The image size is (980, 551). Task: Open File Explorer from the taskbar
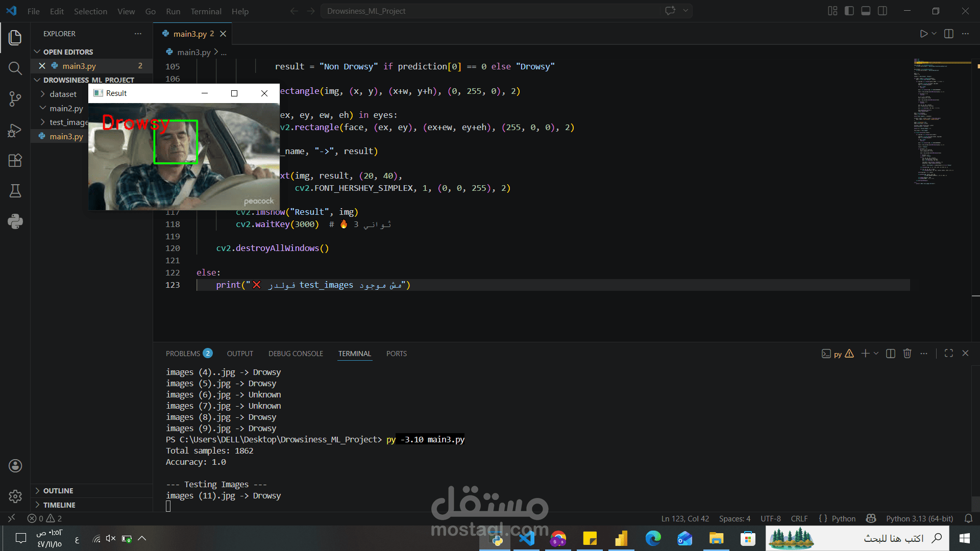[716, 538]
